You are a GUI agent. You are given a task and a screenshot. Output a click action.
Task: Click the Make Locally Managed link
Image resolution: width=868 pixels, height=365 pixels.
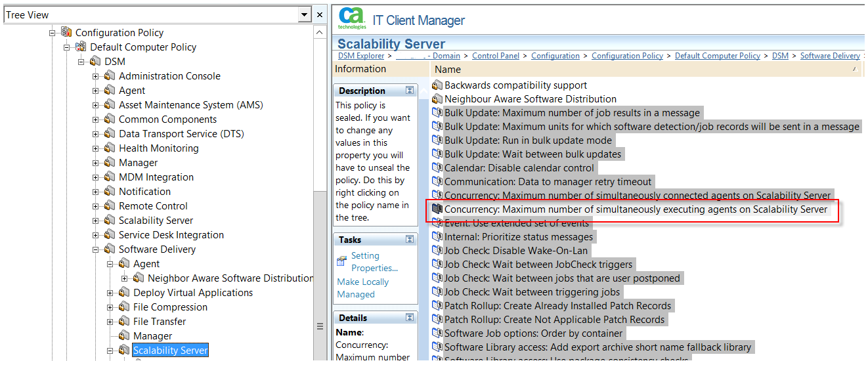[x=363, y=288]
